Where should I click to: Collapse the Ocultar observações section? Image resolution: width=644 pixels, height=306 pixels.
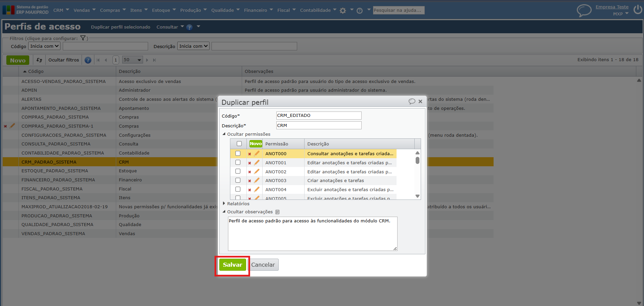247,212
